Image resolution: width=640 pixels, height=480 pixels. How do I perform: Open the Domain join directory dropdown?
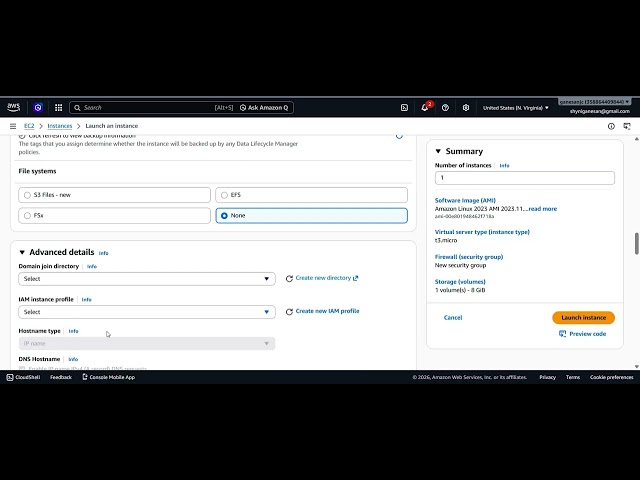click(x=147, y=279)
